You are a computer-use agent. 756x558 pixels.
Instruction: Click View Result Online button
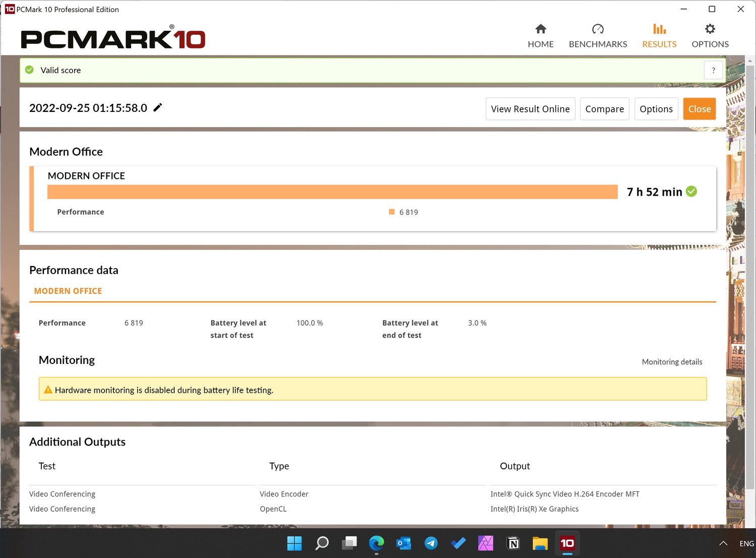coord(530,109)
